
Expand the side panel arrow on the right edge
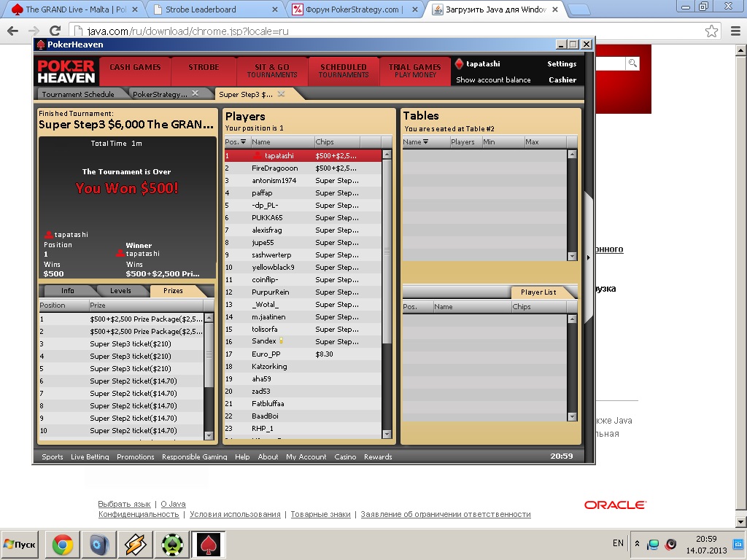point(589,257)
